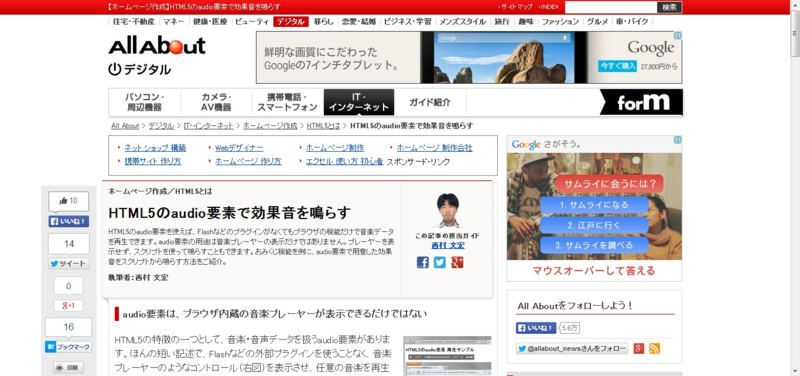Click author name link 西村 文宏
Viewport: 800px width, 376px height.
pos(448,245)
